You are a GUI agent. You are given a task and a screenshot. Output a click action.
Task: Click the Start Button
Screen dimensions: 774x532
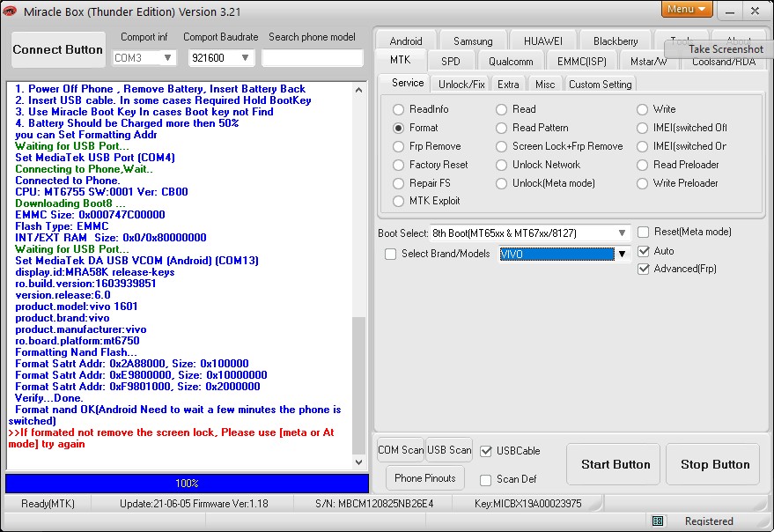point(615,464)
